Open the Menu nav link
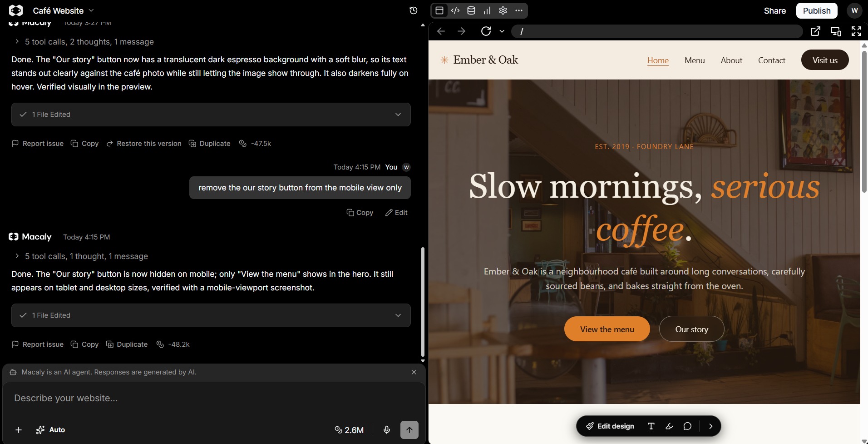868x444 pixels. 695,60
